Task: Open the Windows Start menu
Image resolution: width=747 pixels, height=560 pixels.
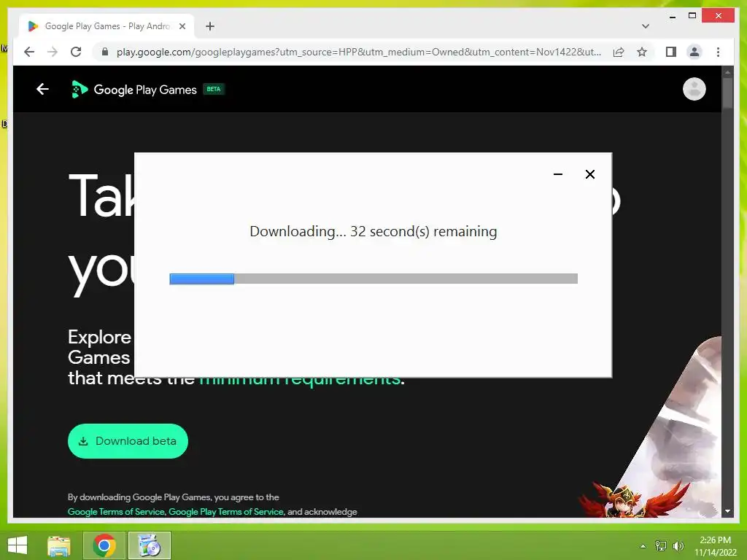Action: click(x=18, y=545)
